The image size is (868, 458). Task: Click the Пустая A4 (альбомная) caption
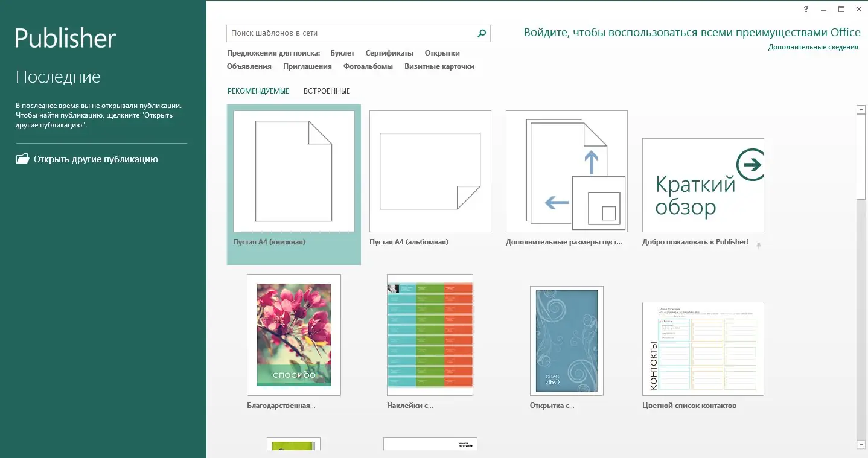[409, 242]
